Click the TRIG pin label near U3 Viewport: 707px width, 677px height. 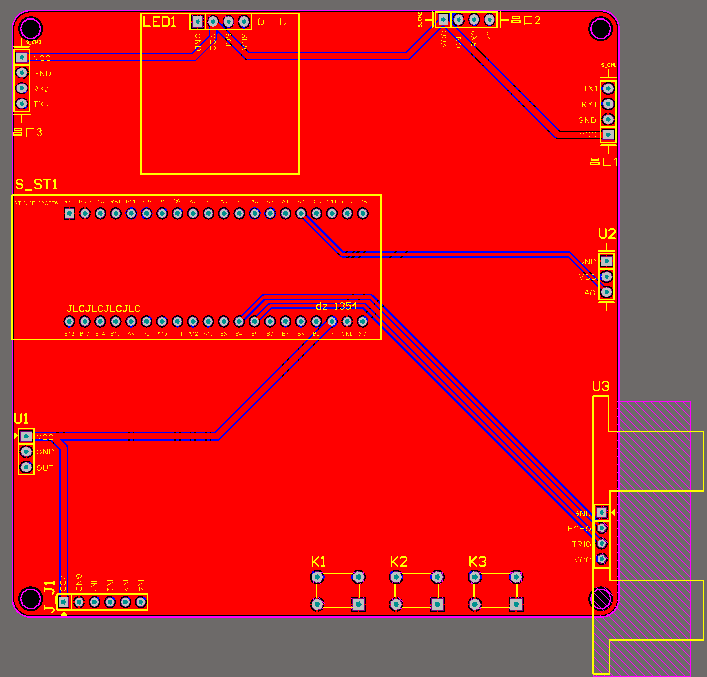(582, 544)
